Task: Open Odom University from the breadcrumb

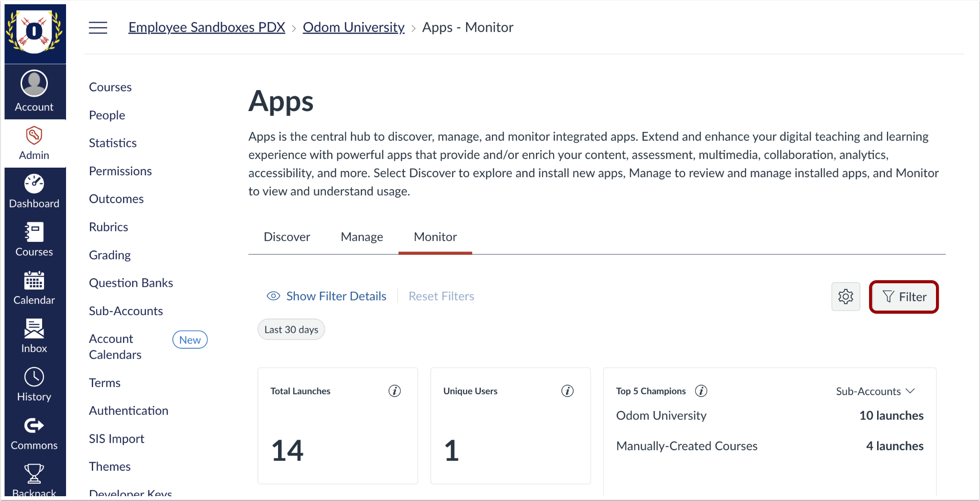Action: tap(353, 27)
